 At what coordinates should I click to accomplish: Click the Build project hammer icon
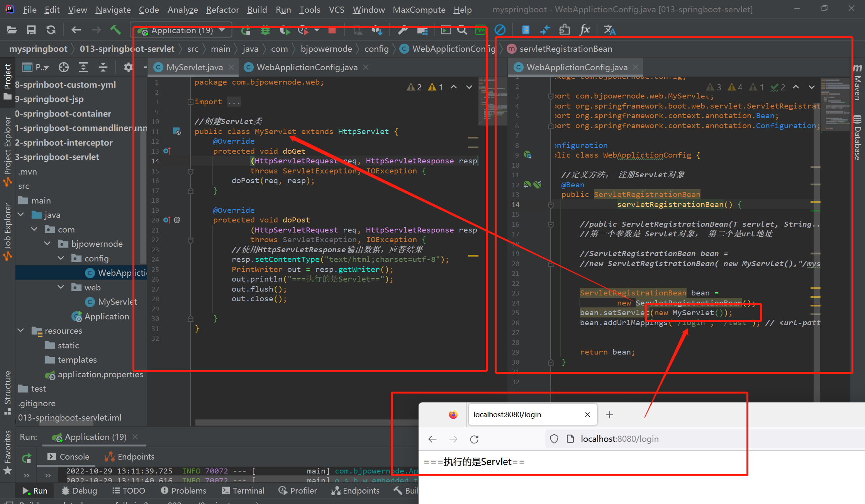[115, 30]
